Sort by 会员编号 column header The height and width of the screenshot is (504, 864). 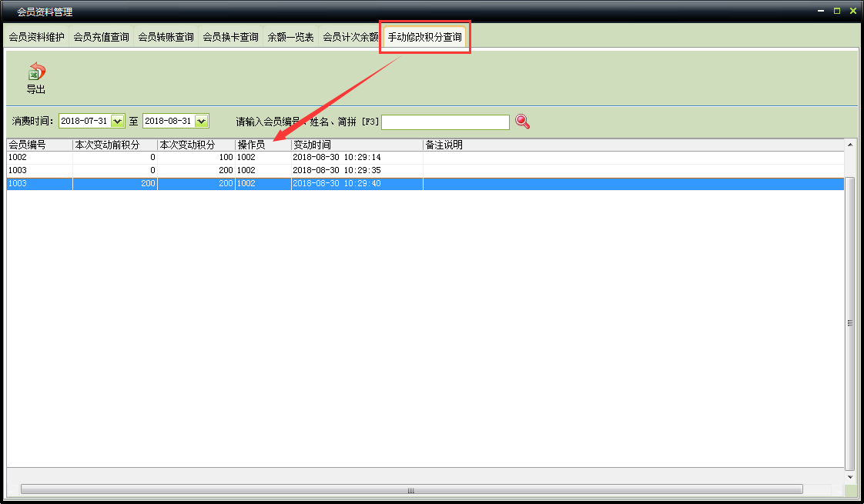39,145
